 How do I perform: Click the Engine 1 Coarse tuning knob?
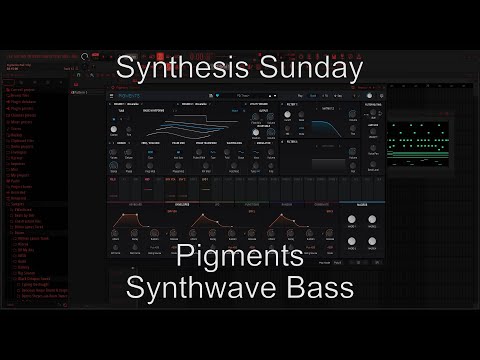pyautogui.click(x=114, y=129)
